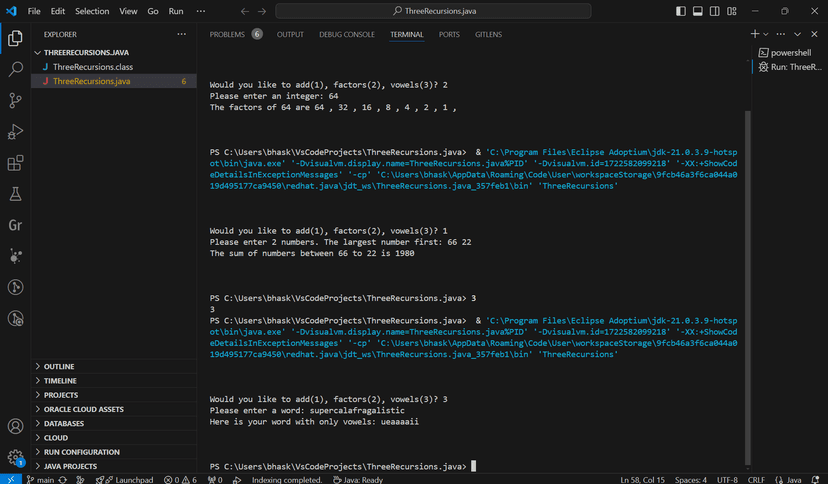This screenshot has width=828, height=484.
Task: Click the ports forwarded indicator showing 0
Action: pos(215,479)
